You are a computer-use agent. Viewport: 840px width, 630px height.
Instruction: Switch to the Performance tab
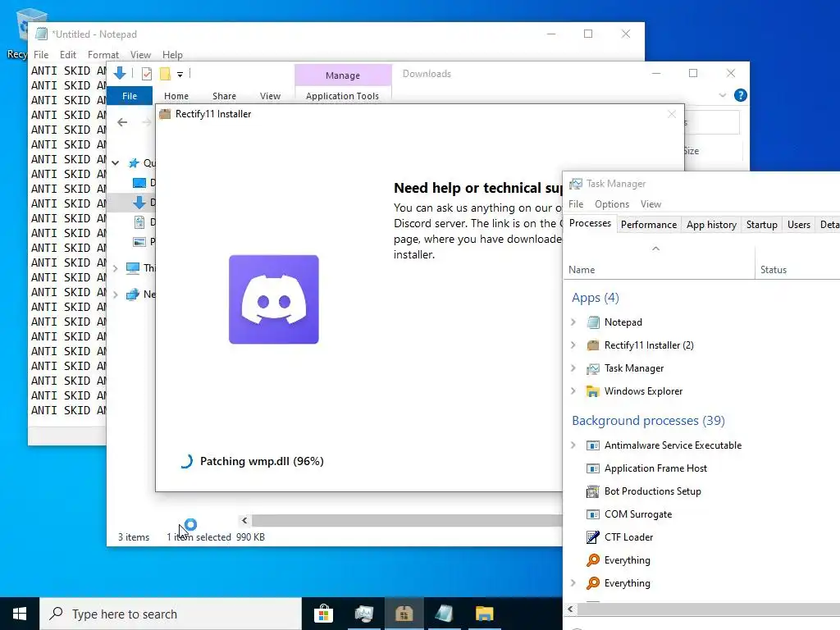[649, 225]
